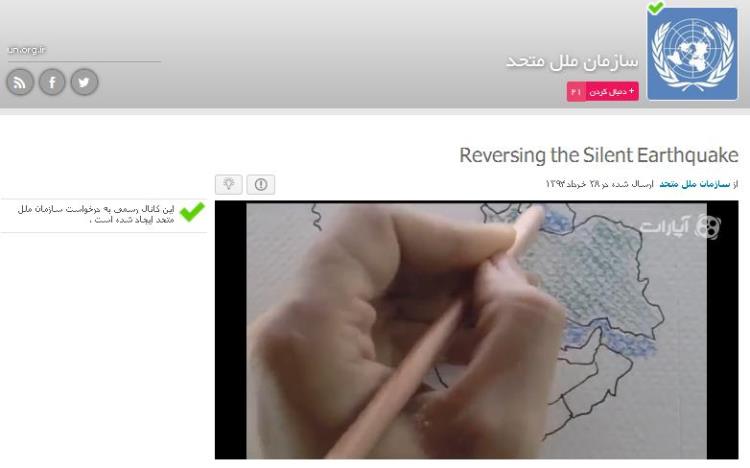750x468 pixels.
Task: Click the United Nations logo avatar
Action: click(692, 54)
